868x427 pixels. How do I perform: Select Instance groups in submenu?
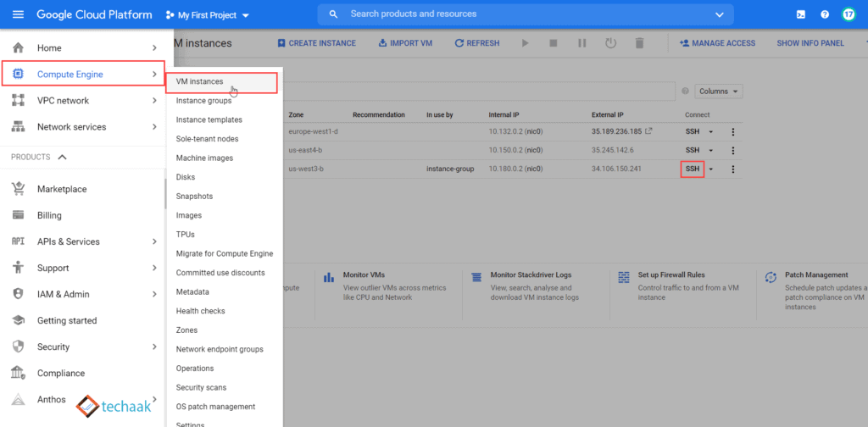coord(203,101)
